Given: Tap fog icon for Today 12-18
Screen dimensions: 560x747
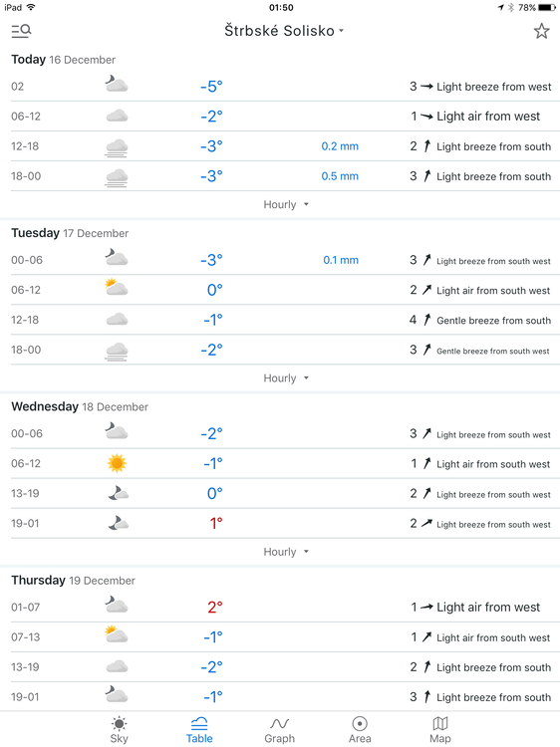Looking at the screenshot, I should click(117, 147).
